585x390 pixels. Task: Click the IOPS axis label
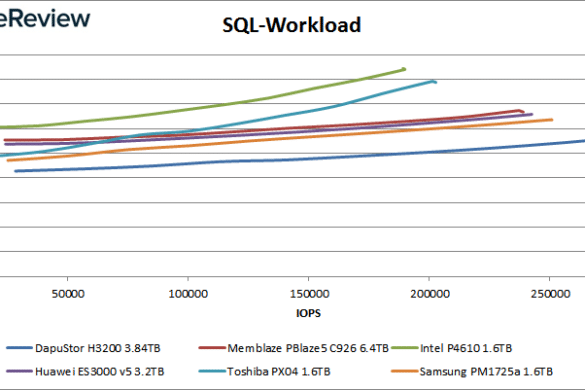coord(308,313)
